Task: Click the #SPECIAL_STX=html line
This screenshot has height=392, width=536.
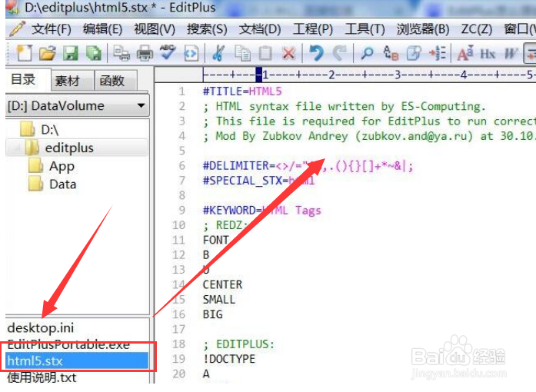Action: (258, 181)
